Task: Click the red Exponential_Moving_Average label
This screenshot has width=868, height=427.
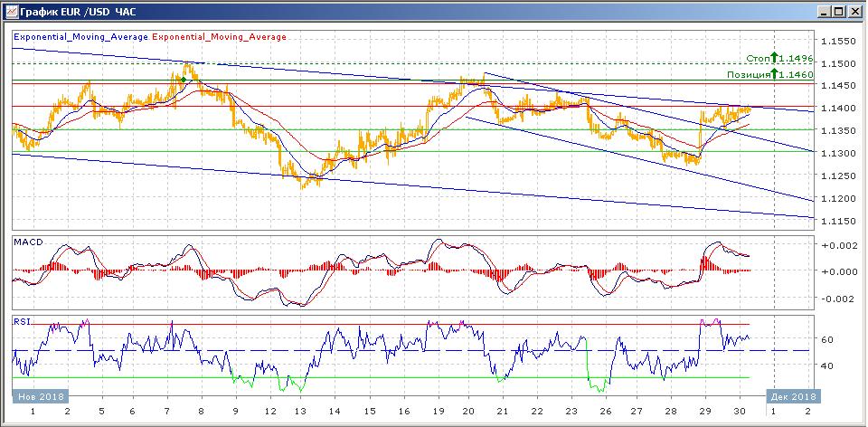Action: 219,37
